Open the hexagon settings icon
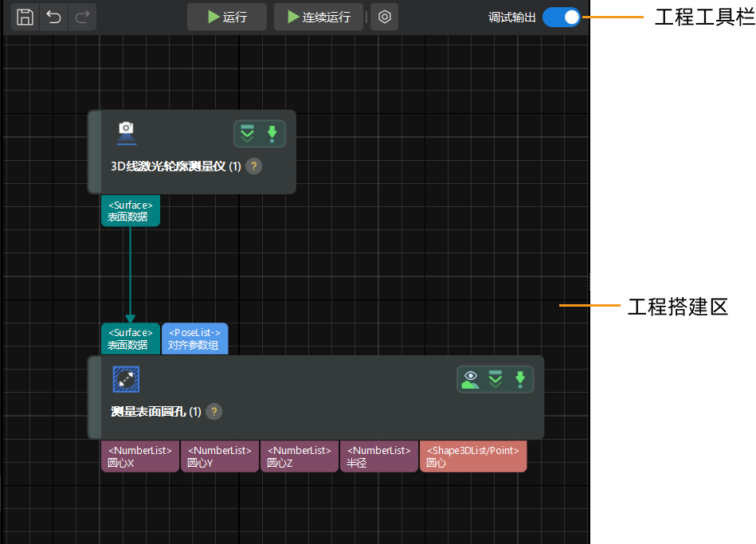Viewport: 756px width, 544px height. coord(384,17)
